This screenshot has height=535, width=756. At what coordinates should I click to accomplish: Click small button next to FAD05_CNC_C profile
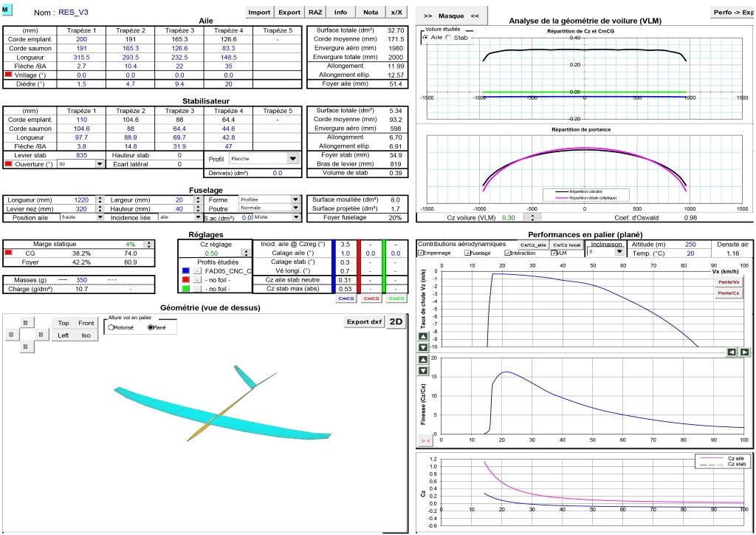pos(197,271)
